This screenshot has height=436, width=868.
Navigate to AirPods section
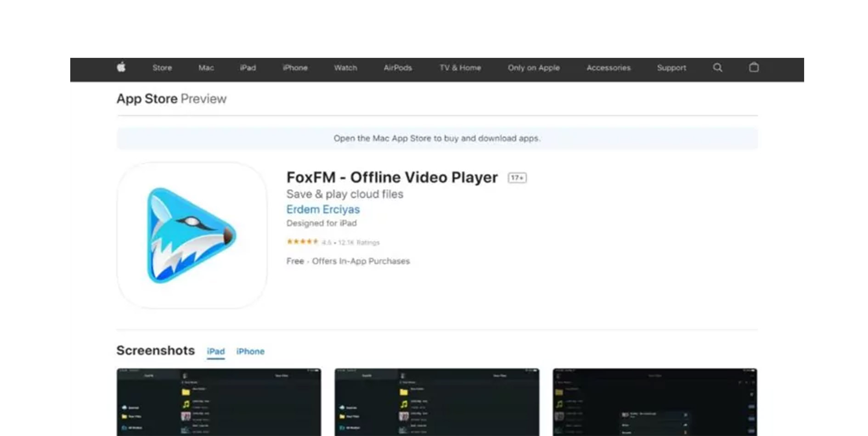coord(398,68)
